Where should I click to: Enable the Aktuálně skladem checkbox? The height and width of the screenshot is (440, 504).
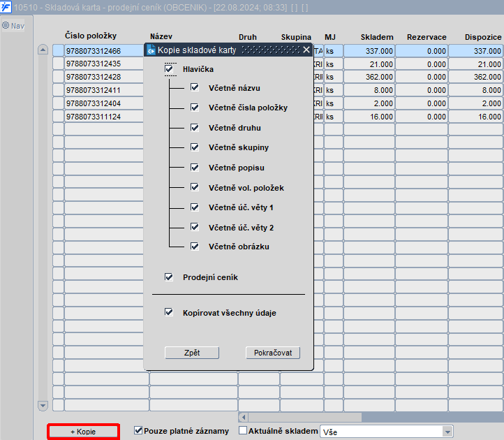coord(243,430)
